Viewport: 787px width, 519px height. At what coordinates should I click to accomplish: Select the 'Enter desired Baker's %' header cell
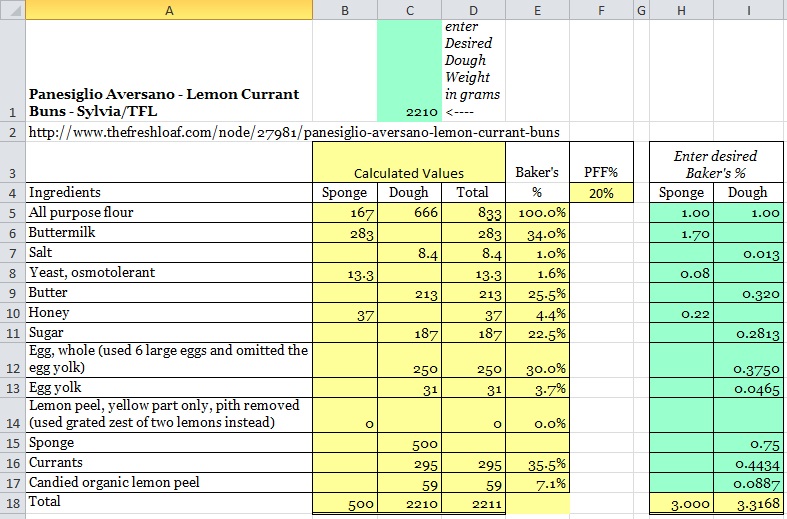click(715, 163)
